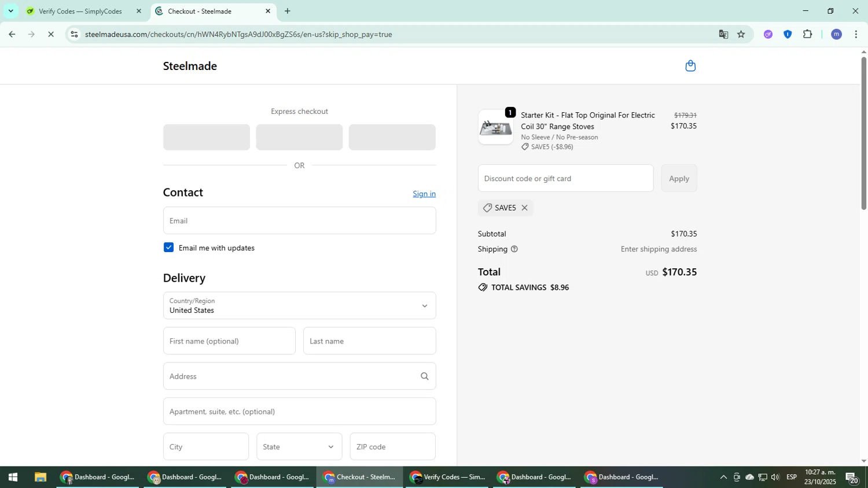The image size is (868, 488).
Task: Switch to Checkout - Steelm... taskbar window
Action: (360, 477)
